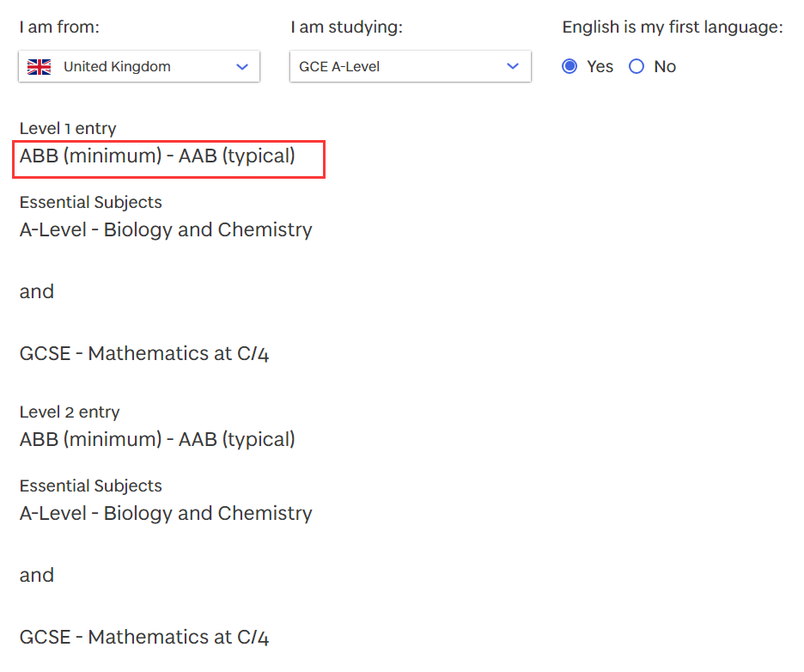
Task: Expand the GCE A-Level dropdown arrow
Action: (x=513, y=66)
